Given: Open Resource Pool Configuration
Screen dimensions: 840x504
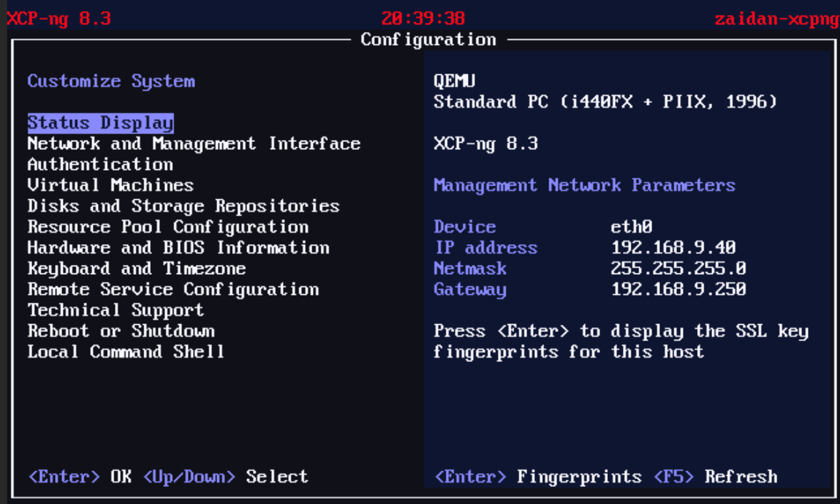Looking at the screenshot, I should click(x=169, y=227).
